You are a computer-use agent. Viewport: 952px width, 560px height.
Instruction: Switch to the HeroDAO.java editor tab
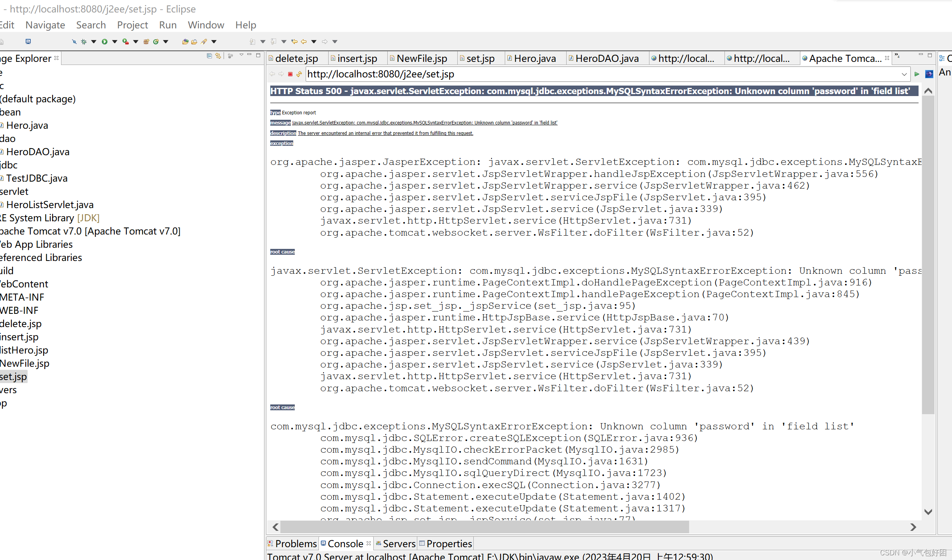pos(606,58)
